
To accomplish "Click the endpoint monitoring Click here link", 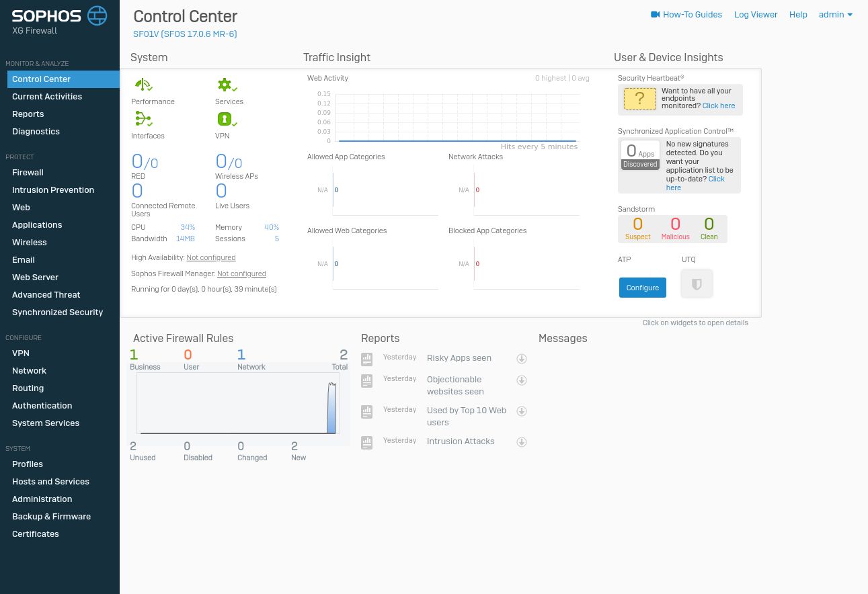I will pyautogui.click(x=718, y=105).
